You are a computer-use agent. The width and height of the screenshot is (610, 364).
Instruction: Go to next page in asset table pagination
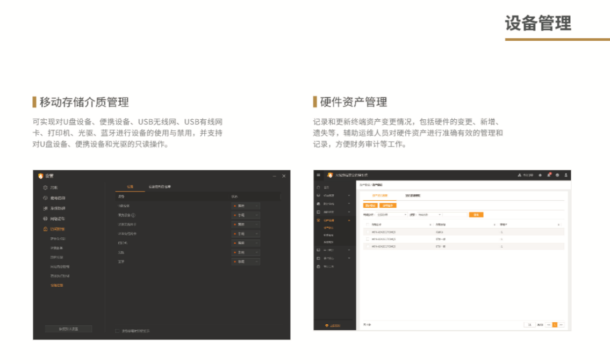[x=561, y=325]
